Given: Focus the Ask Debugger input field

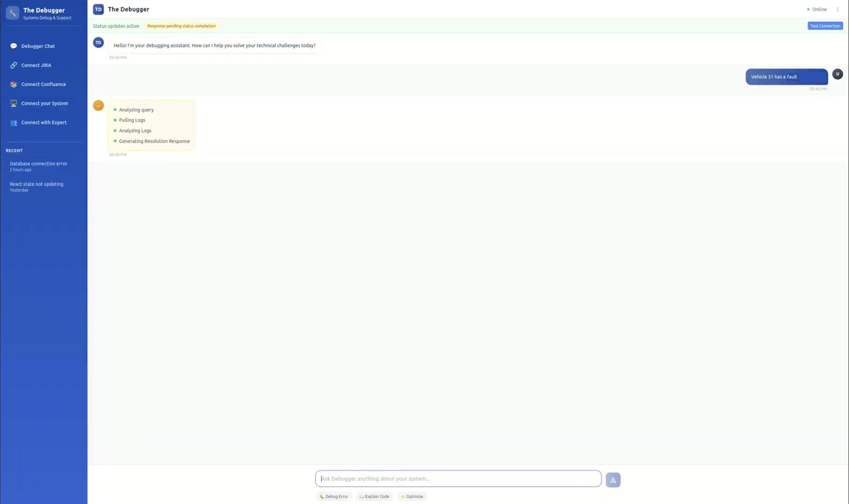Looking at the screenshot, I should point(458,479).
